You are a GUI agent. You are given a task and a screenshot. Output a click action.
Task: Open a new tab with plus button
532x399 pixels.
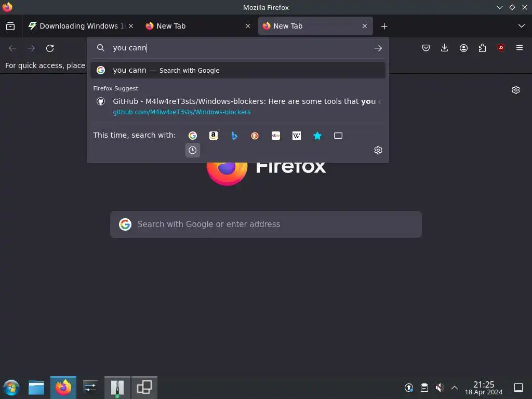click(x=384, y=26)
